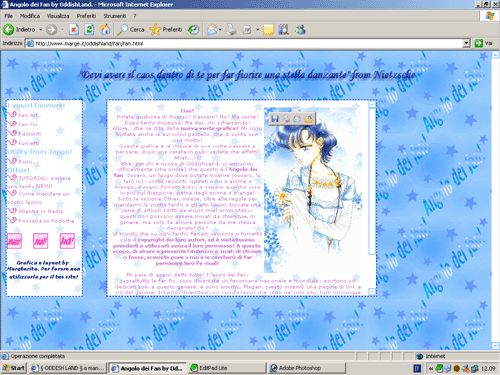Expand the Mail icon dropdown arrow
This screenshot has height=375, width=500.
pos(220,30)
